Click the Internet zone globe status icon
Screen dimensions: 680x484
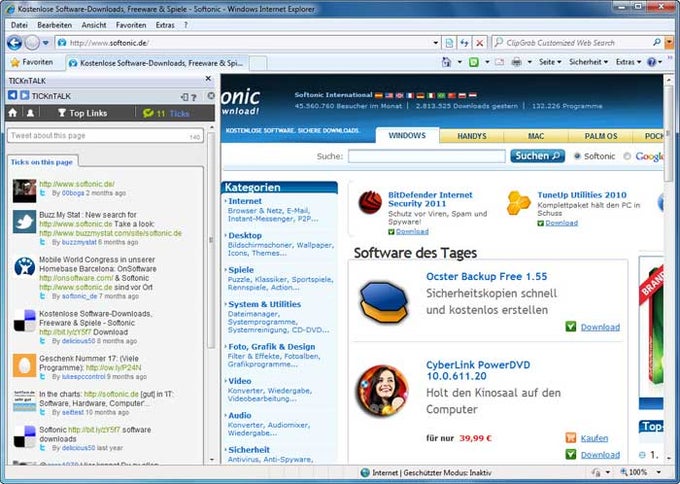(365, 473)
